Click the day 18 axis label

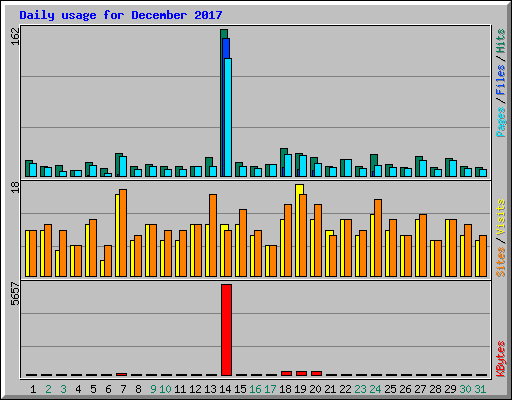point(285,389)
